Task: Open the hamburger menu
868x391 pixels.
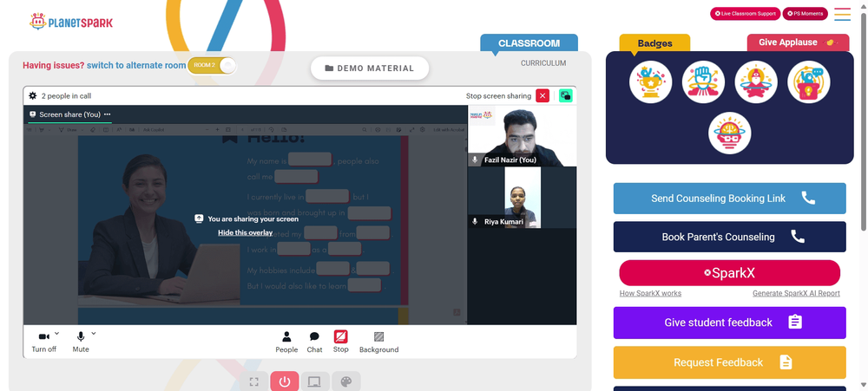Action: coord(842,14)
